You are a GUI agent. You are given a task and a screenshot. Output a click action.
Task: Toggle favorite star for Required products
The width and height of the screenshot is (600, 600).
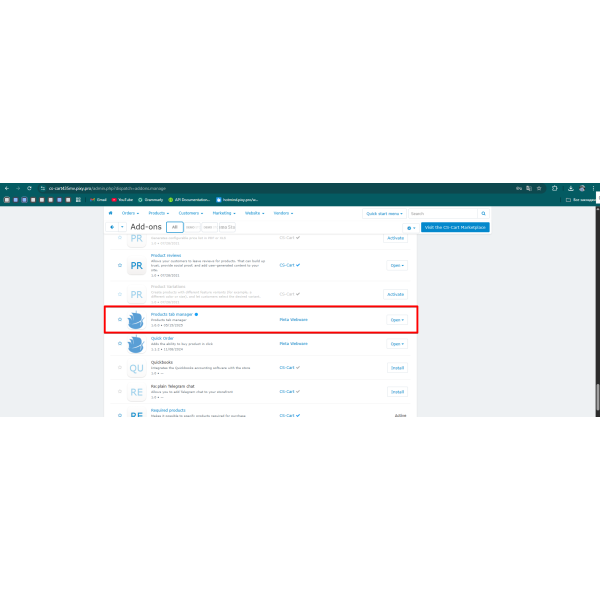coord(120,415)
